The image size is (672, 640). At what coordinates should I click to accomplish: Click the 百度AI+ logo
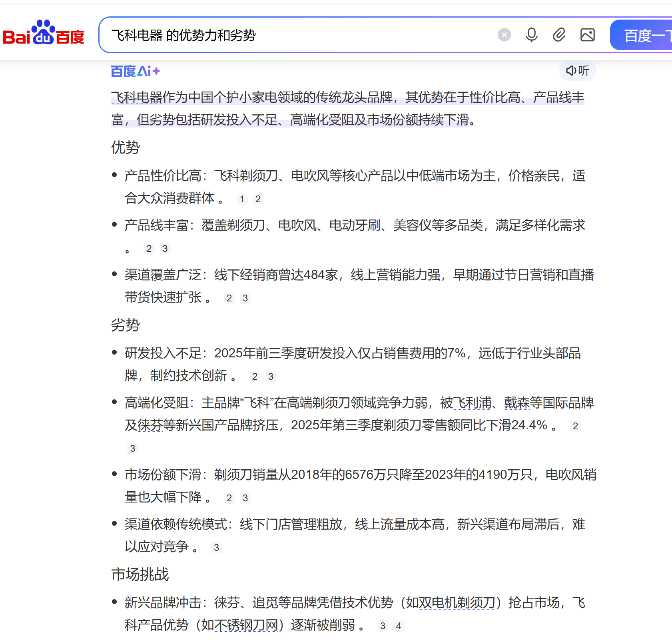136,71
